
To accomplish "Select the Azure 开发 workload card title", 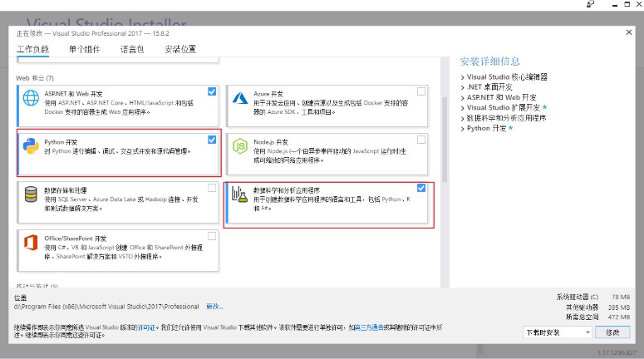I will tap(268, 94).
